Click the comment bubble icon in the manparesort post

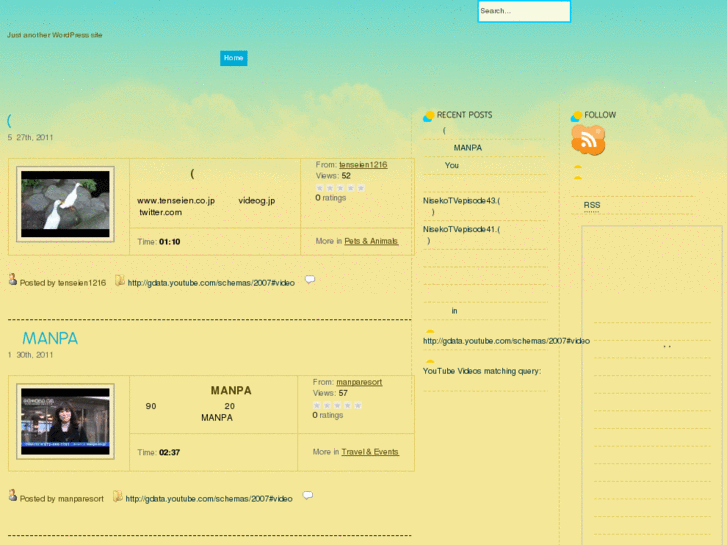(307, 495)
